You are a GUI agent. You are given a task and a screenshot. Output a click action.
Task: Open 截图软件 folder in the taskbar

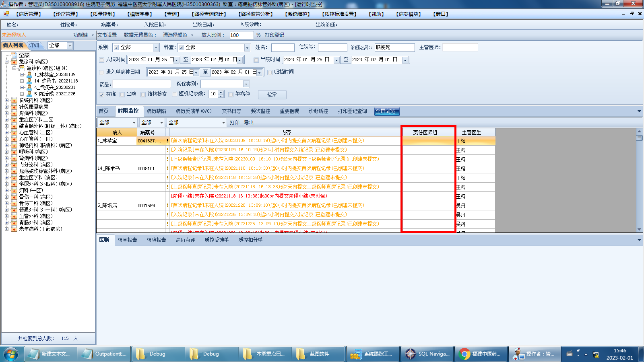pyautogui.click(x=319, y=354)
